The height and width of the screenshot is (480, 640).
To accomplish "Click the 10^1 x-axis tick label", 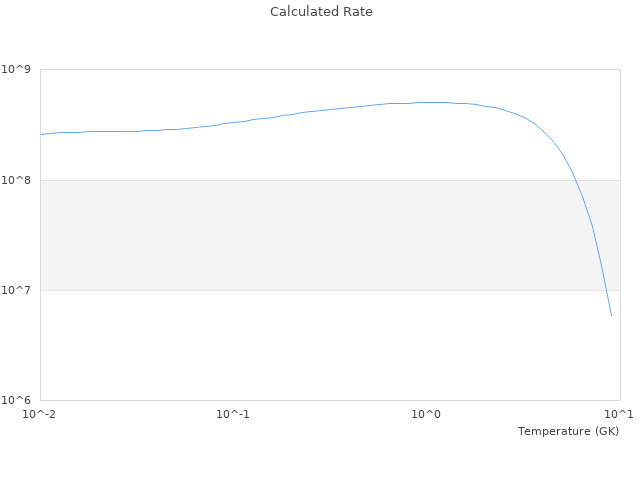I will tap(619, 414).
